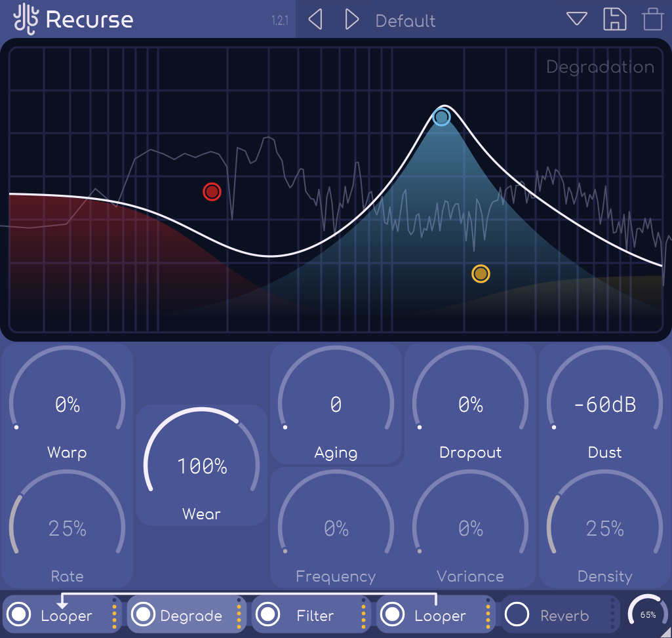Select the blue node on the degradation curve
This screenshot has width=672, height=638.
click(x=441, y=117)
